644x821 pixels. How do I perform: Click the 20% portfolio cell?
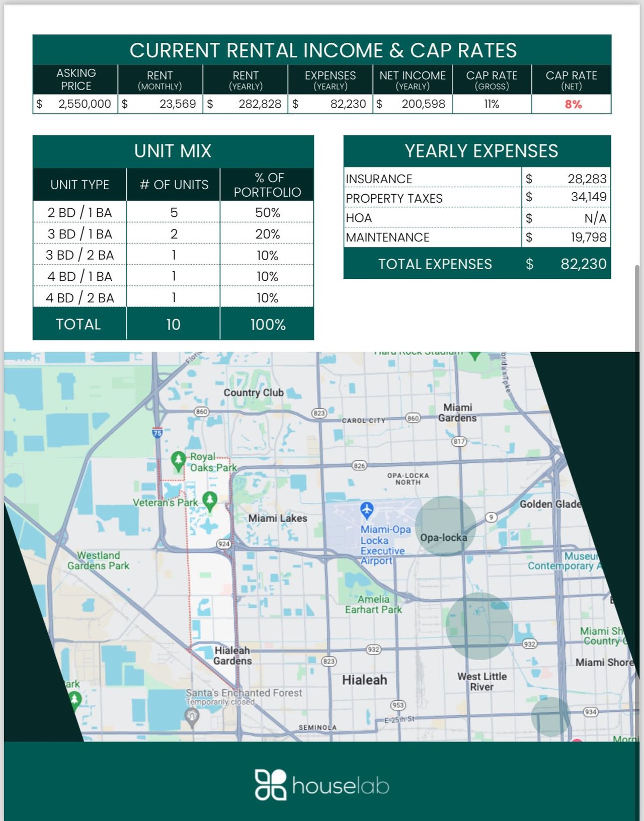267,234
